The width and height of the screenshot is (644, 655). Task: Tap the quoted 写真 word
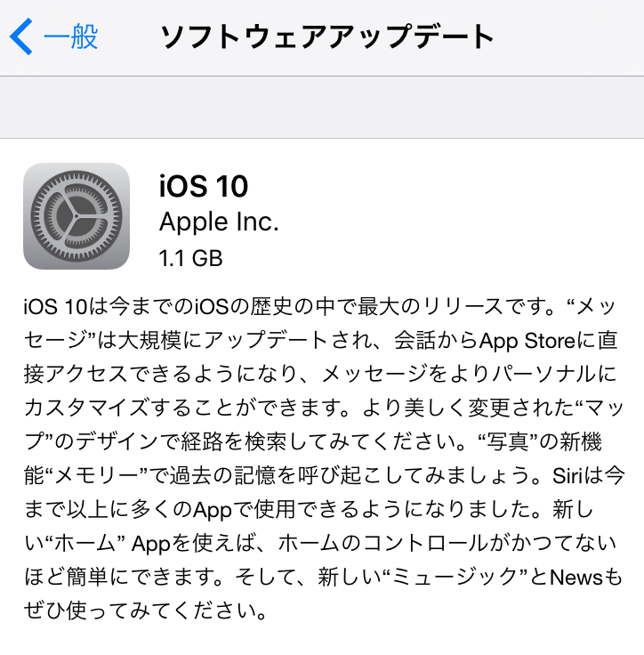tap(507, 442)
